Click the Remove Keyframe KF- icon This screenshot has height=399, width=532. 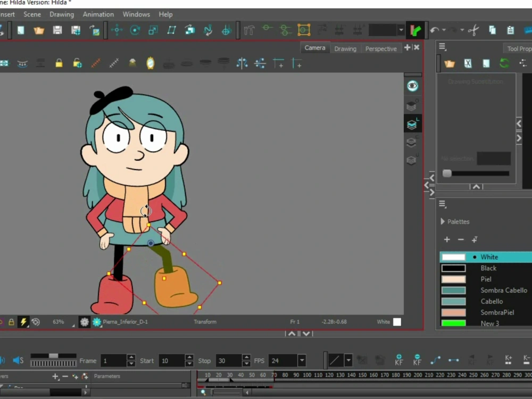tap(417, 360)
